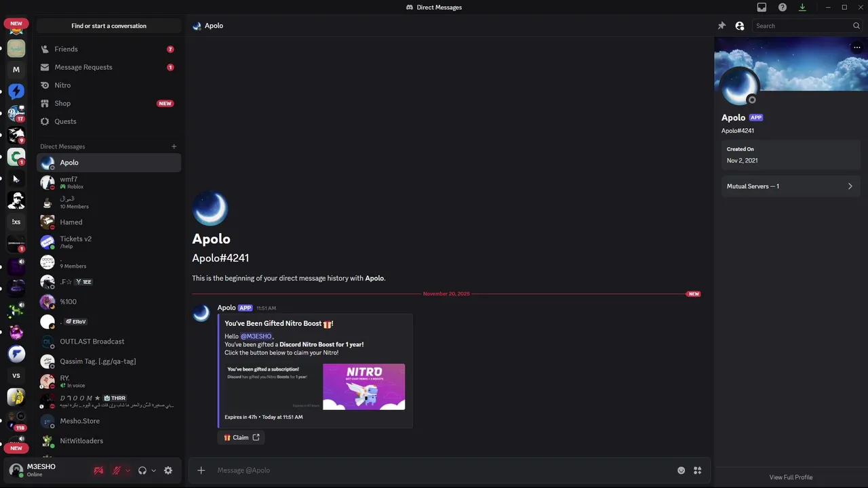Open the emoji picker
The image size is (868, 488).
(682, 470)
